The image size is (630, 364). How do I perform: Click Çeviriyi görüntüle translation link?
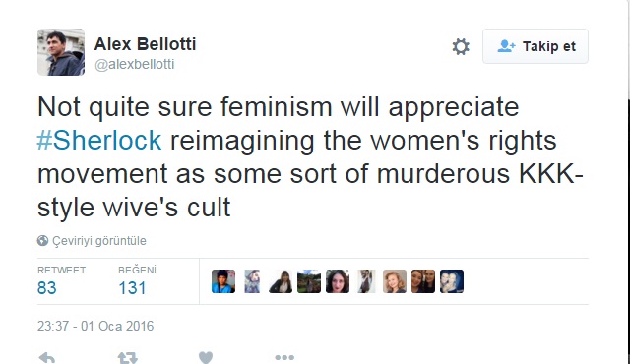click(99, 241)
